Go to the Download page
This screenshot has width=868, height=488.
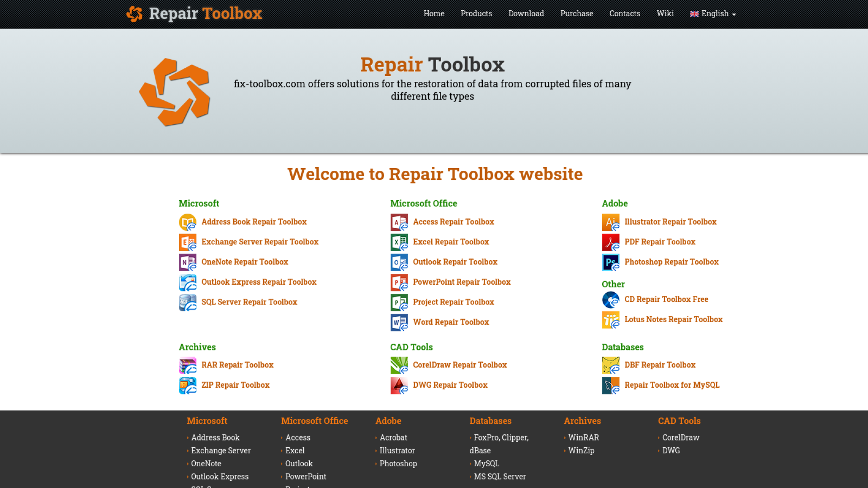[526, 14]
